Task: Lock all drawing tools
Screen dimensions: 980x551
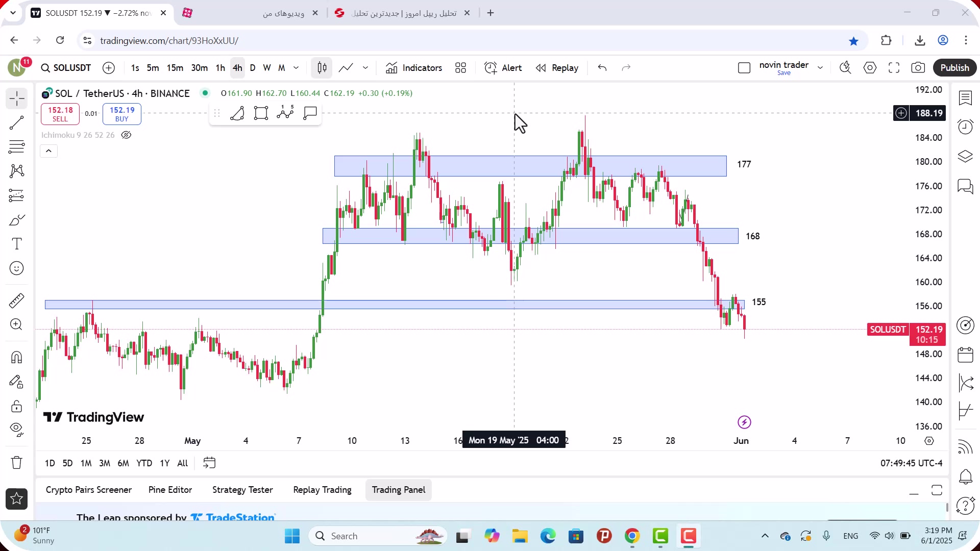Action: pyautogui.click(x=17, y=406)
